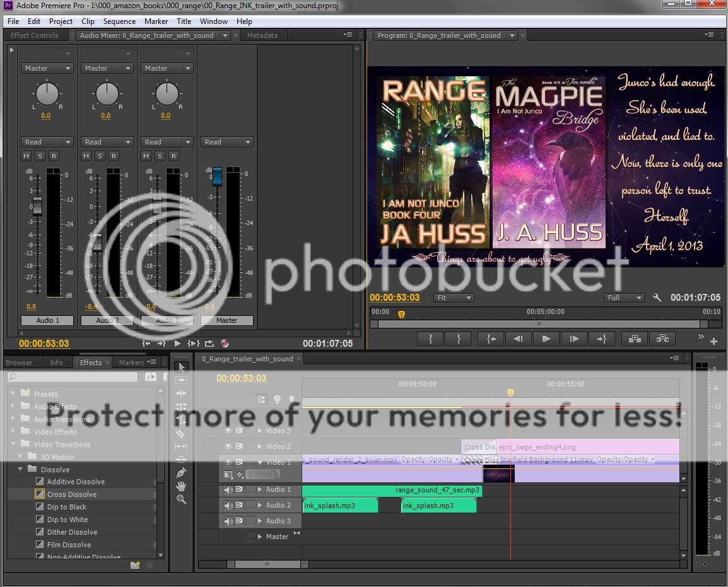Open the Sequence menu

click(x=119, y=21)
